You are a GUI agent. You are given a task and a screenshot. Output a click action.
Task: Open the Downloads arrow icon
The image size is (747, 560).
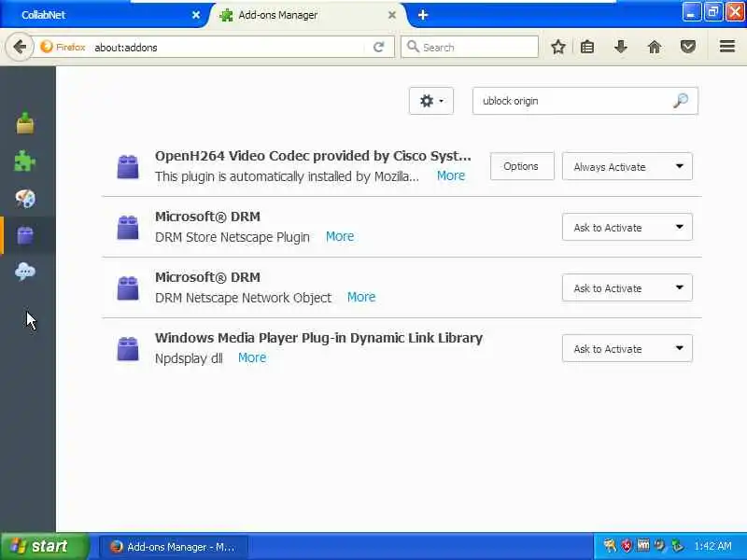point(620,47)
